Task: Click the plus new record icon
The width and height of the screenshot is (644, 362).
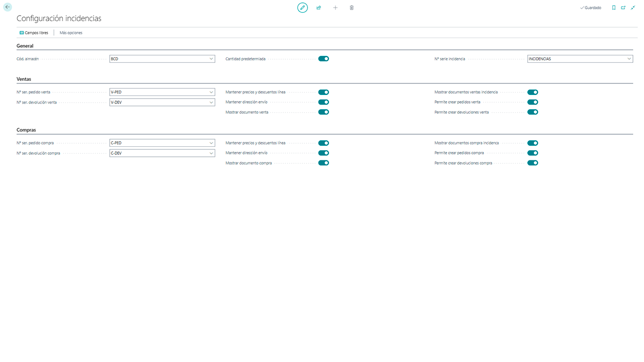Action: coord(336,8)
